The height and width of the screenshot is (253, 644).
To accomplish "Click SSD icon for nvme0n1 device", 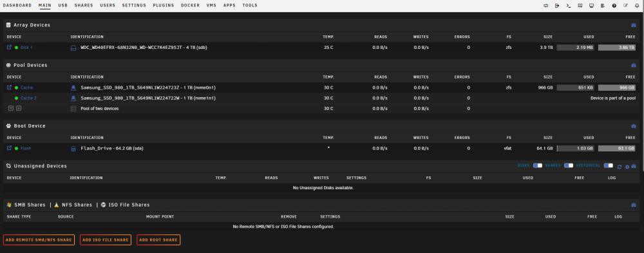I will (x=73, y=88).
